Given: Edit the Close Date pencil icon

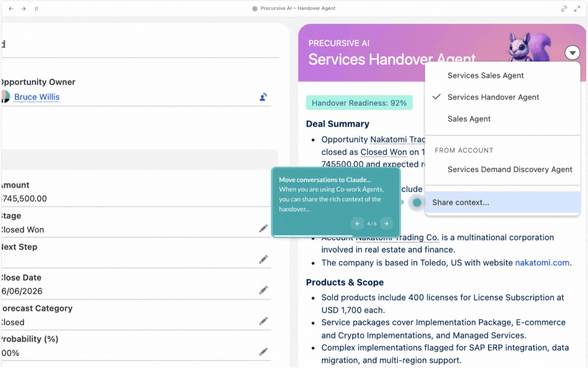Looking at the screenshot, I should click(x=263, y=290).
